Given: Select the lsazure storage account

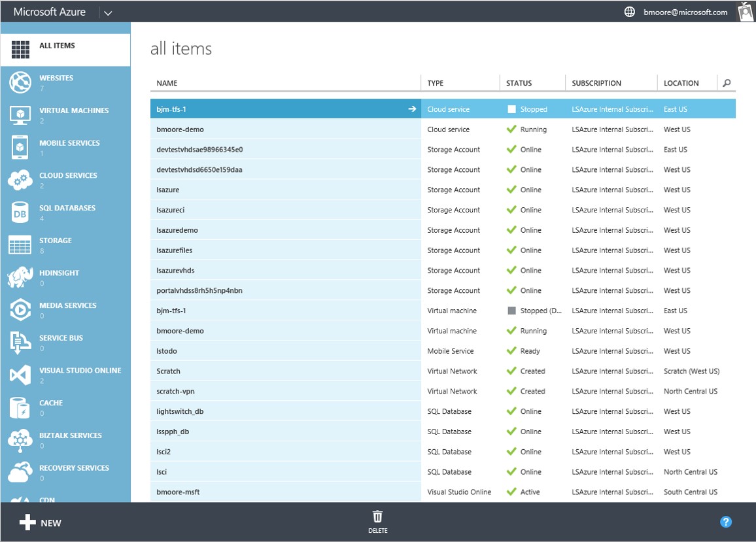Looking at the screenshot, I should coord(443,190).
